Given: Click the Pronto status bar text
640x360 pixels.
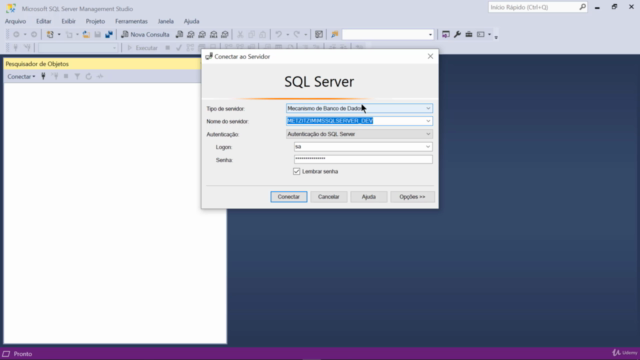Looking at the screenshot, I should (x=23, y=354).
